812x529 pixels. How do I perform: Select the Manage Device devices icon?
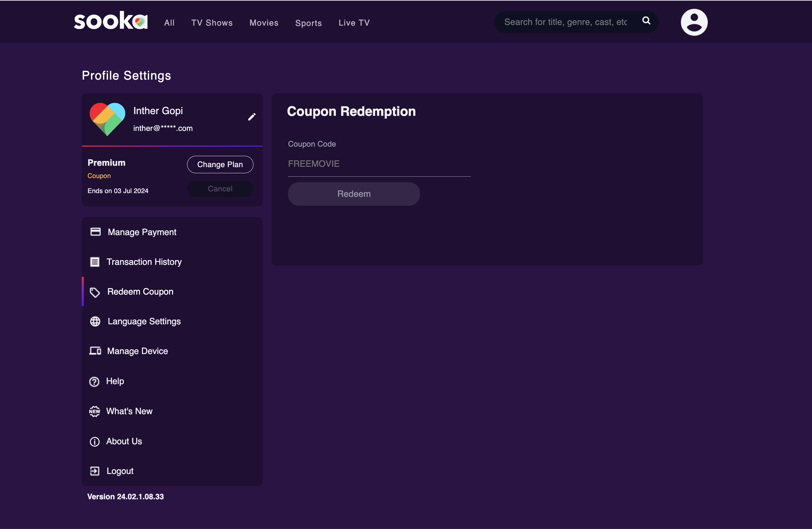95,351
